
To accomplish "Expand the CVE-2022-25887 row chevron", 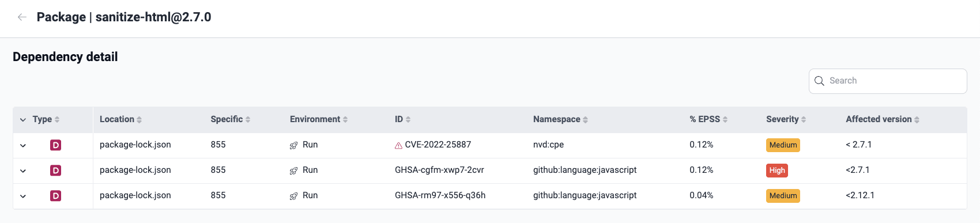I will pos(23,145).
